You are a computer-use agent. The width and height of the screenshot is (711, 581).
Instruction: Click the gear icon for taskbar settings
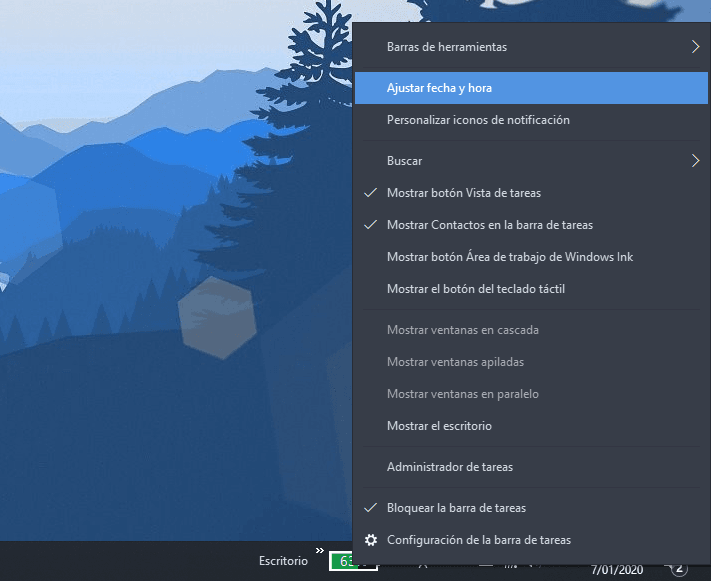[x=371, y=540]
